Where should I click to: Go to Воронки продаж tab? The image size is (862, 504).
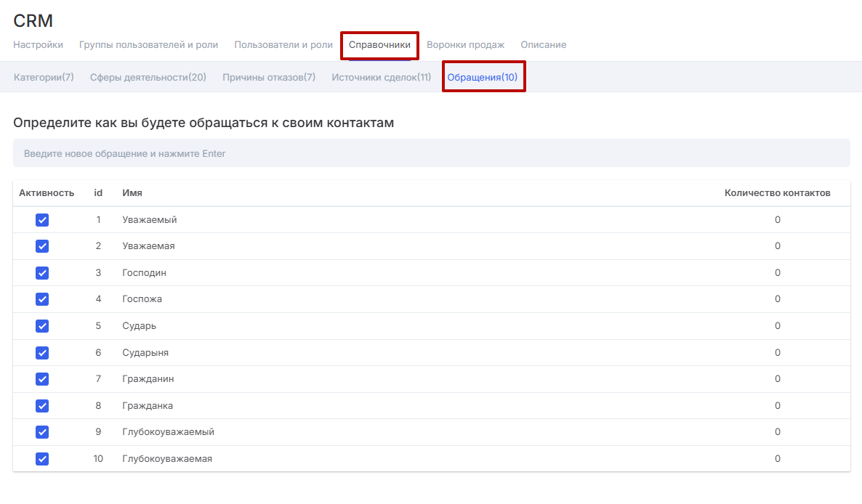pos(465,45)
